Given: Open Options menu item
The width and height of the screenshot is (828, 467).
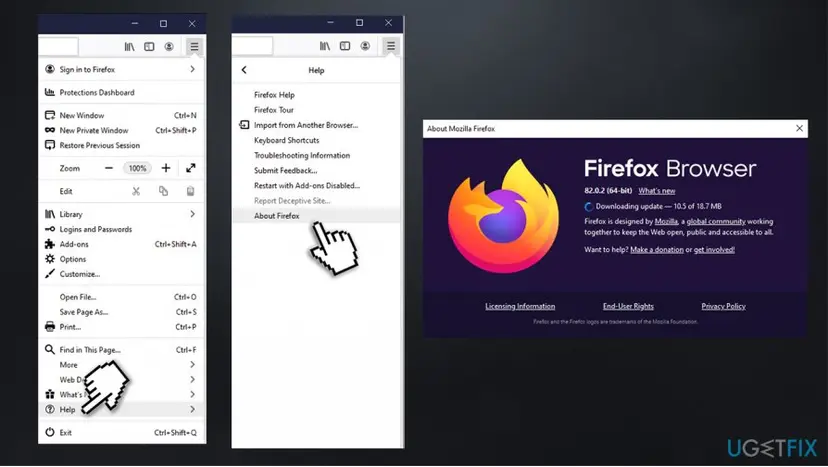Looking at the screenshot, I should pyautogui.click(x=122, y=259).
